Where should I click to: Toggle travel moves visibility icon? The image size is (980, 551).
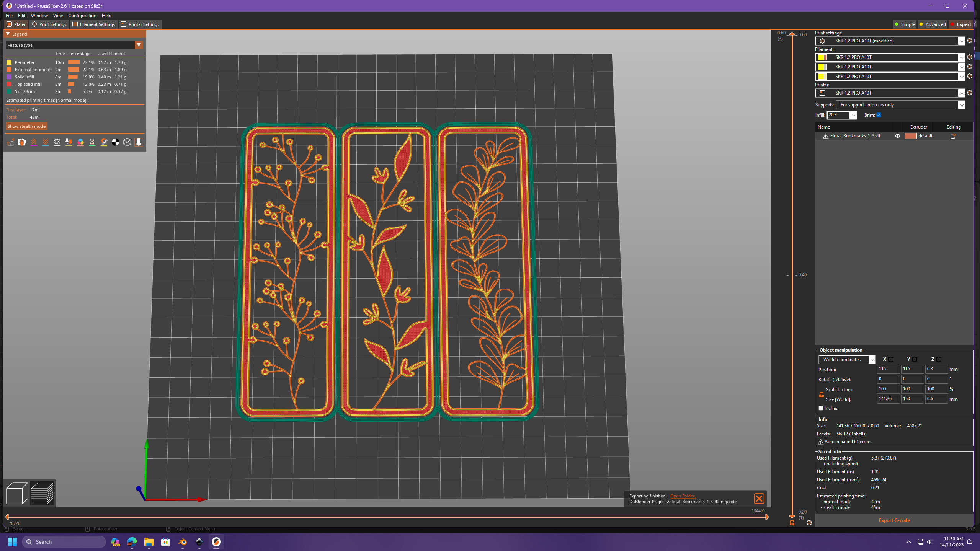click(x=10, y=142)
